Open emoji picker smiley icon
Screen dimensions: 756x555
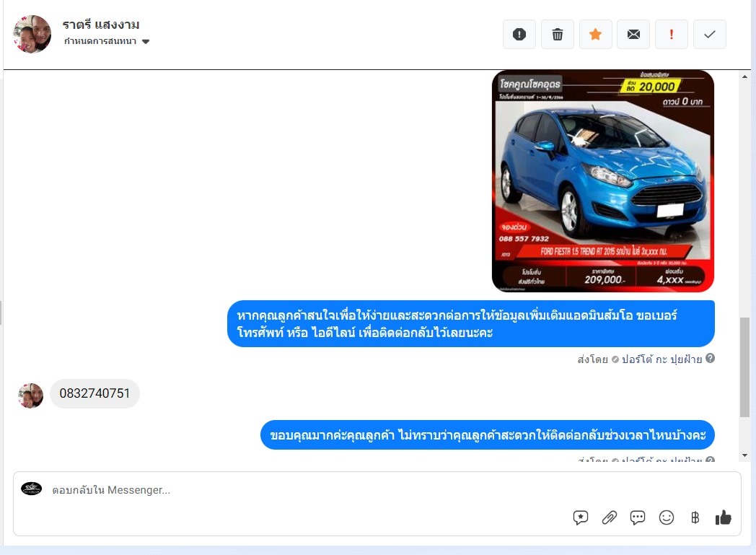[667, 517]
